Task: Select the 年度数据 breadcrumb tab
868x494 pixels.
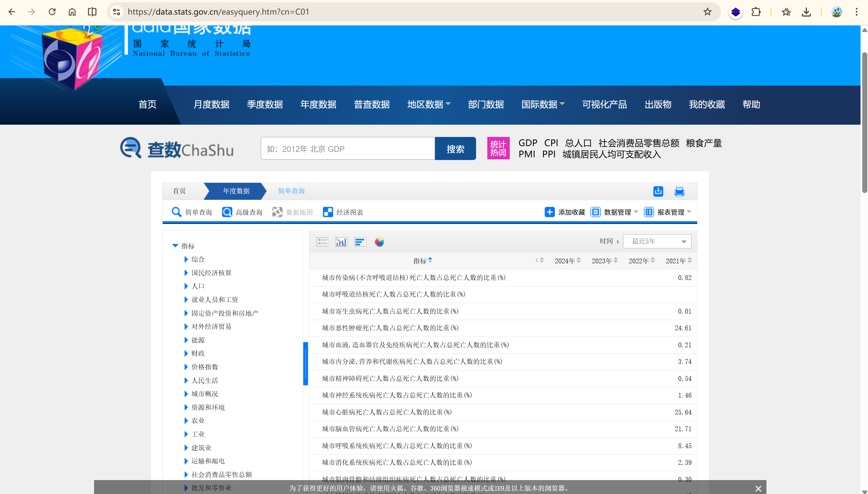Action: tap(236, 191)
